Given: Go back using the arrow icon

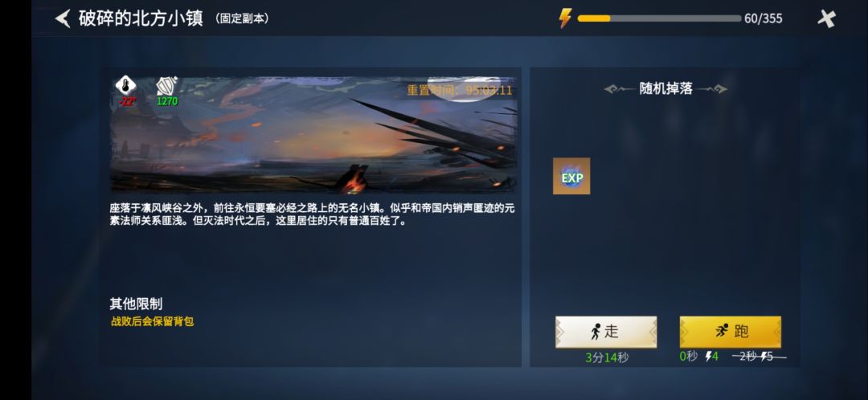Looking at the screenshot, I should [63, 18].
